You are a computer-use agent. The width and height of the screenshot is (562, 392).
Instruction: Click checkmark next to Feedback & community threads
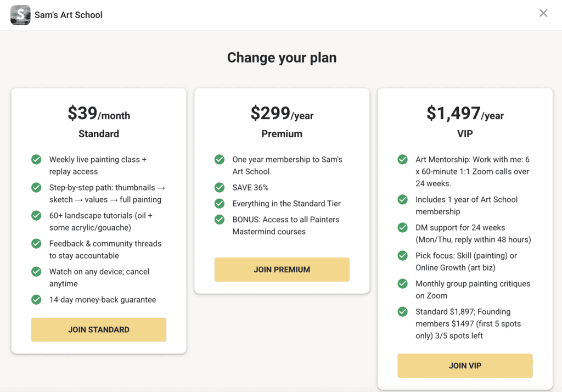coord(36,244)
